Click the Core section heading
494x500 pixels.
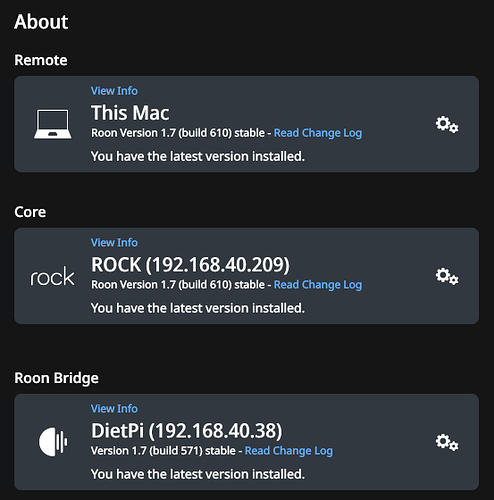click(30, 212)
